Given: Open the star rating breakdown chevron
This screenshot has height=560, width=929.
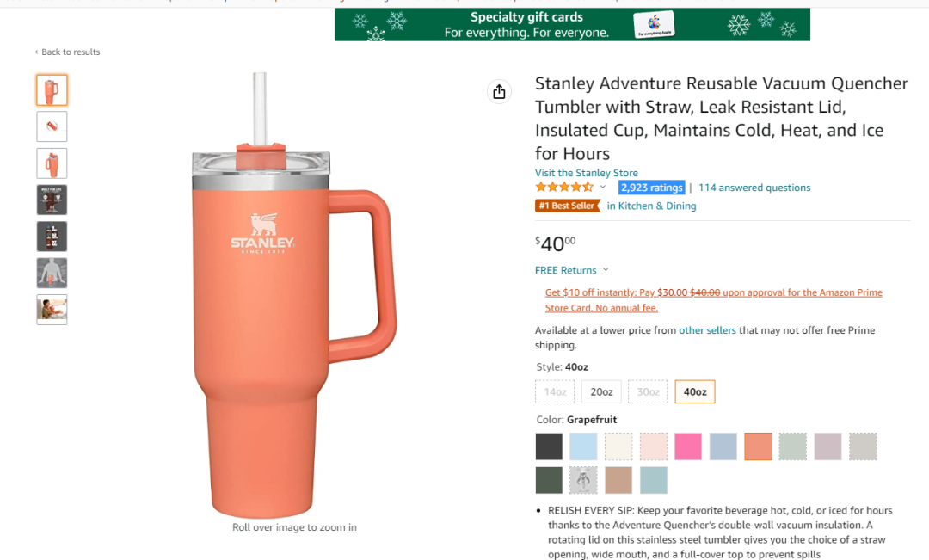Looking at the screenshot, I should click(602, 188).
